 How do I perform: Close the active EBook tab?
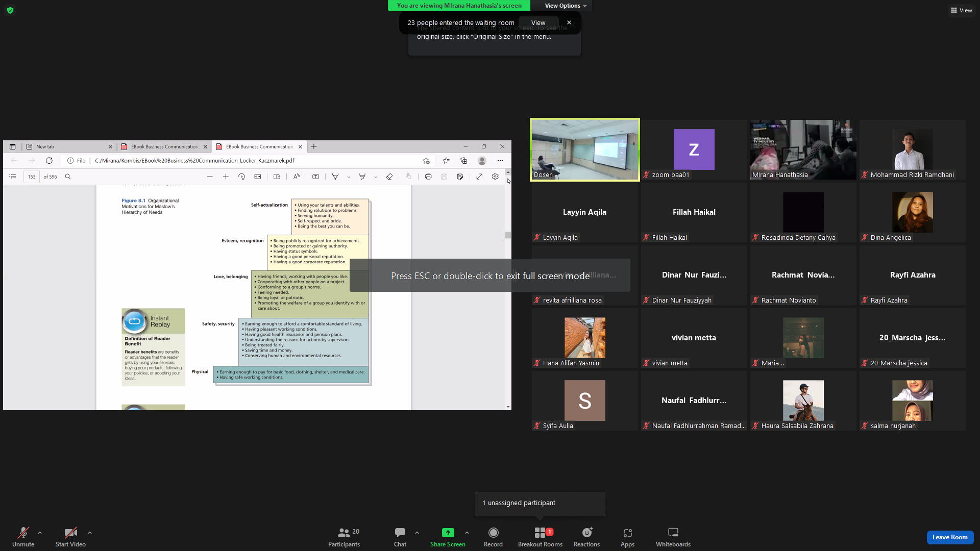click(300, 146)
